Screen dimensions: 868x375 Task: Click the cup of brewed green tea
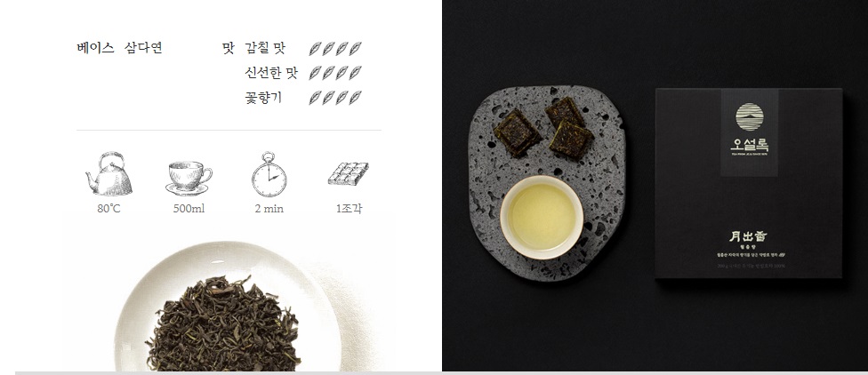click(542, 217)
